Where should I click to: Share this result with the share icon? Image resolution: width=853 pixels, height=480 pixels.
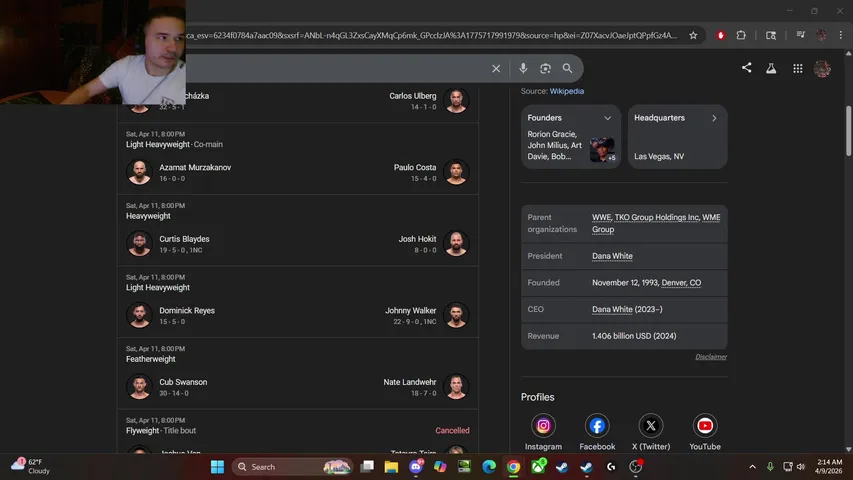[x=746, y=68]
